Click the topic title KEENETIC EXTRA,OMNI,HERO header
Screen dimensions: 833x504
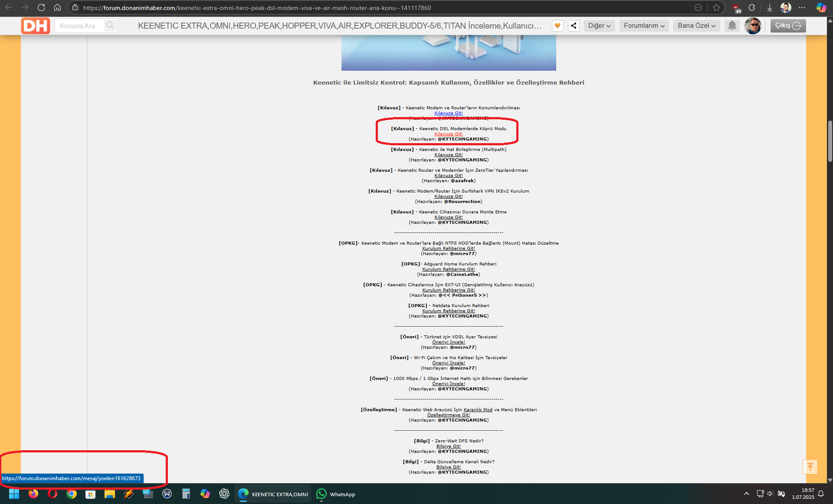(340, 26)
